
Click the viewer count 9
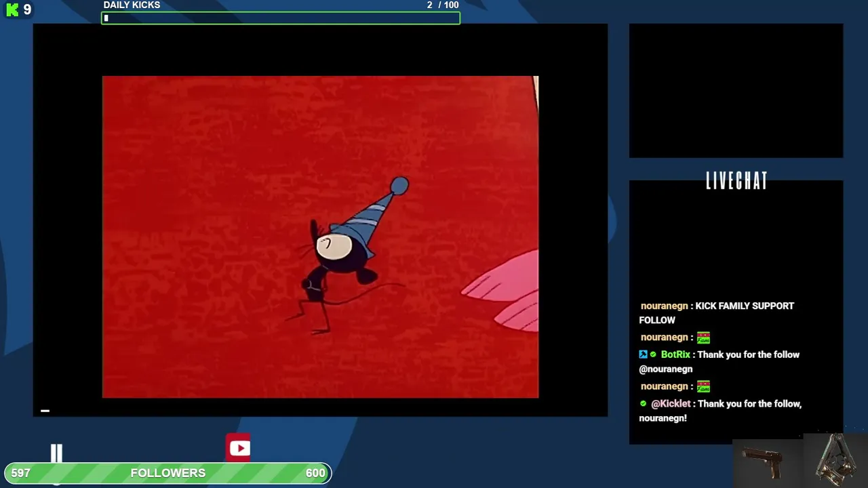27,9
